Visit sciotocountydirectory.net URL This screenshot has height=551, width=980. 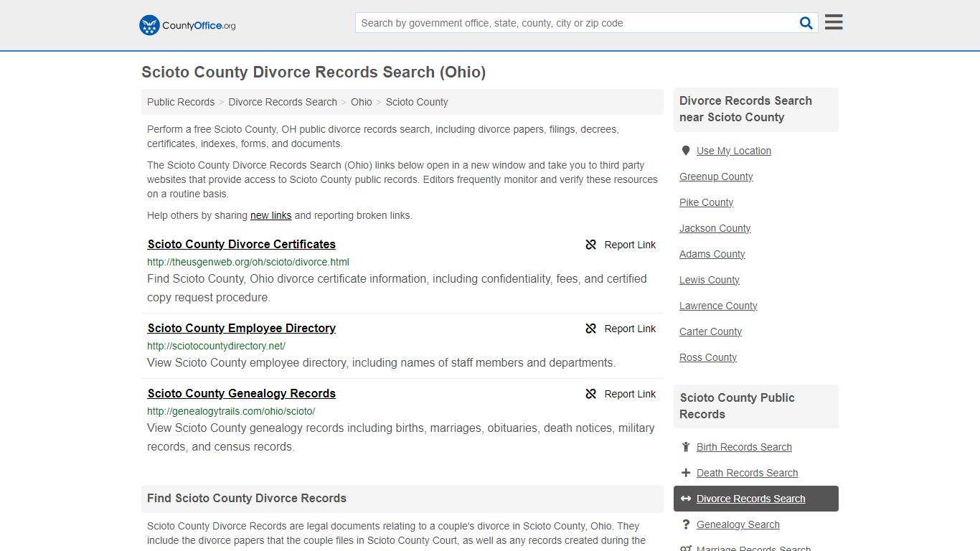pos(216,346)
